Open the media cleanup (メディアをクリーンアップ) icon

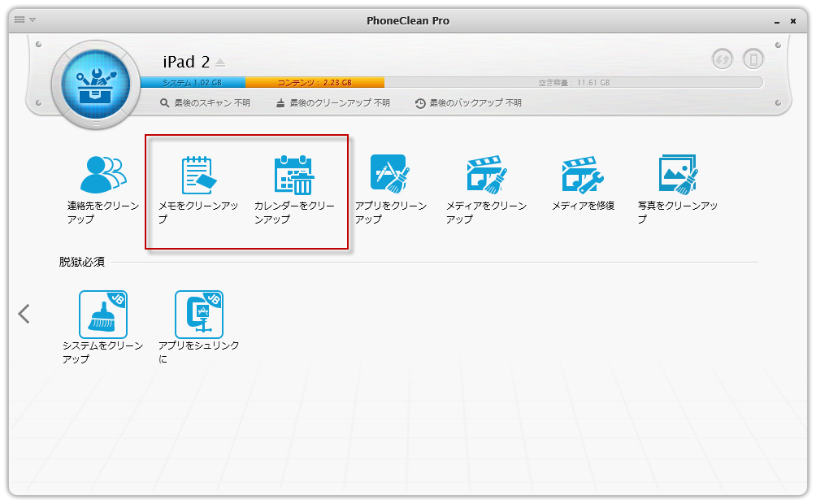pos(487,175)
